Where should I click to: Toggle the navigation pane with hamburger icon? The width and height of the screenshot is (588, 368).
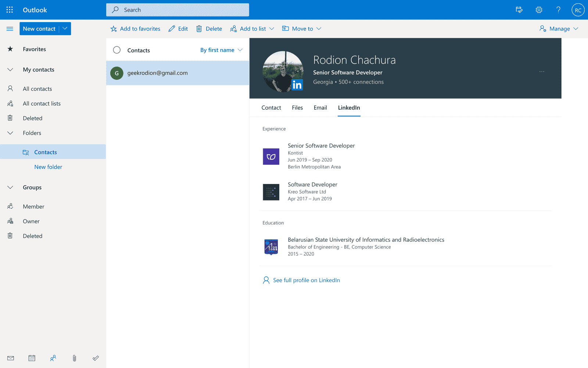coord(10,28)
